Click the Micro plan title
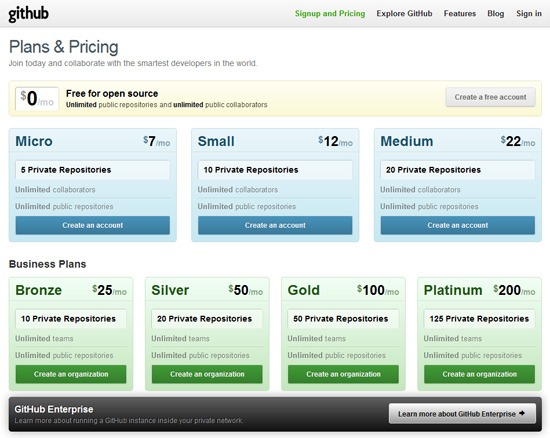 34,141
